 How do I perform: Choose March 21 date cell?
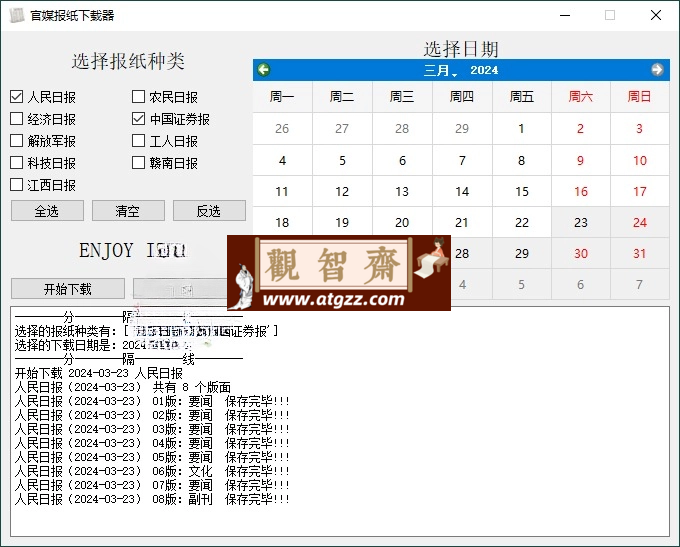(x=462, y=222)
